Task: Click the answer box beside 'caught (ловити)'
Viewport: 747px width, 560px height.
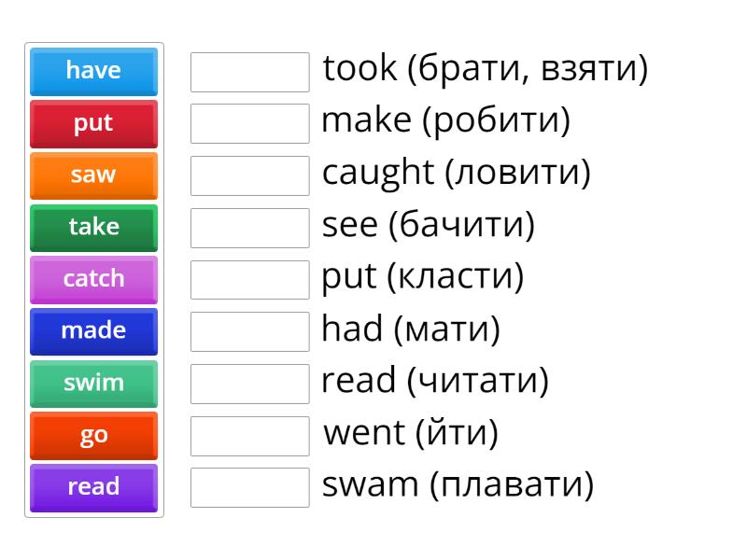Action: click(x=249, y=175)
